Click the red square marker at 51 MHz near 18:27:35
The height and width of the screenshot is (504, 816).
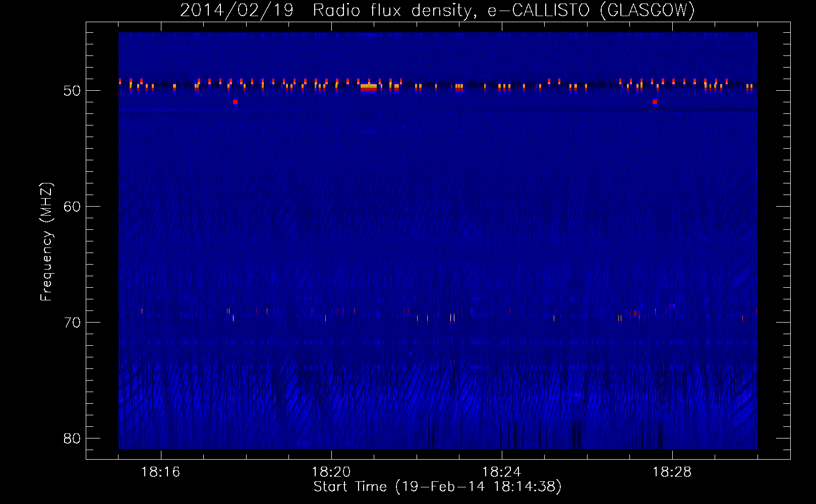click(x=655, y=102)
